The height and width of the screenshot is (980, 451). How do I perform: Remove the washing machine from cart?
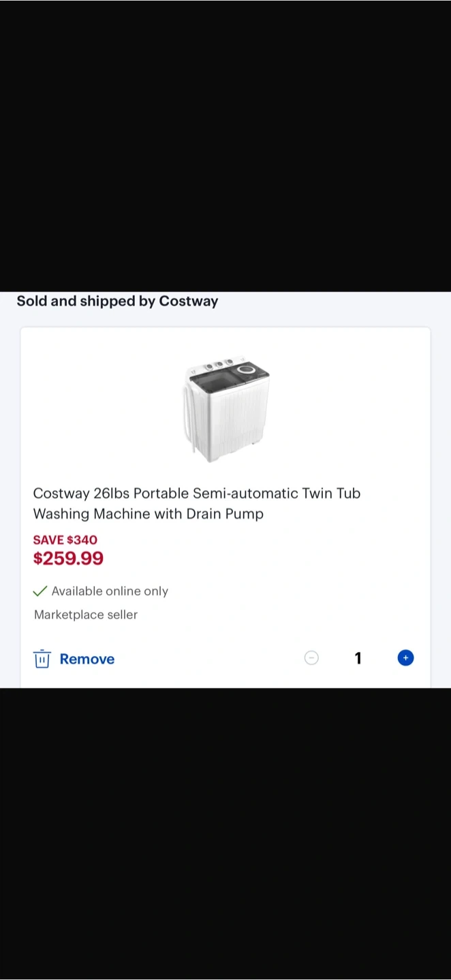coord(87,659)
